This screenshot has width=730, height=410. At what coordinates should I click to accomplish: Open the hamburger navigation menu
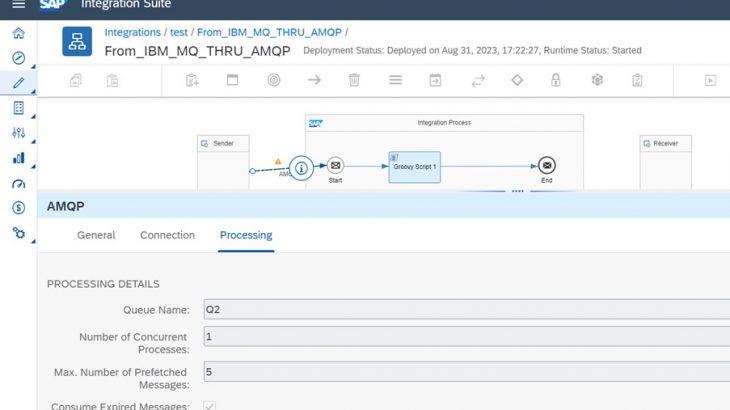(x=19, y=5)
